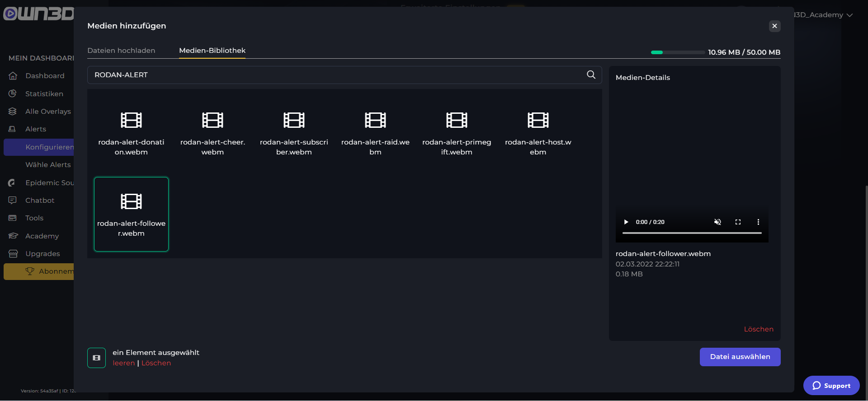
Task: Open Statistiken in sidebar
Action: pyautogui.click(x=44, y=93)
